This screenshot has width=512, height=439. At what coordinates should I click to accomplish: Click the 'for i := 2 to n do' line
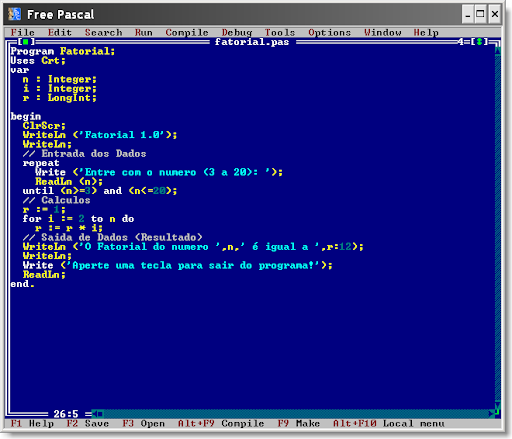coord(78,219)
